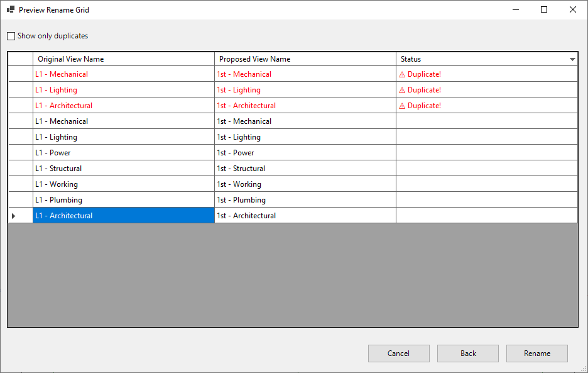Select the original L1 - Structural cell

pyautogui.click(x=123, y=169)
